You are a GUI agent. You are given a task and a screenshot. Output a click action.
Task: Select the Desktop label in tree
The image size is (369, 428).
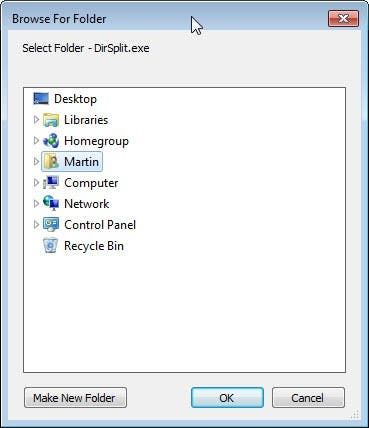click(x=75, y=99)
